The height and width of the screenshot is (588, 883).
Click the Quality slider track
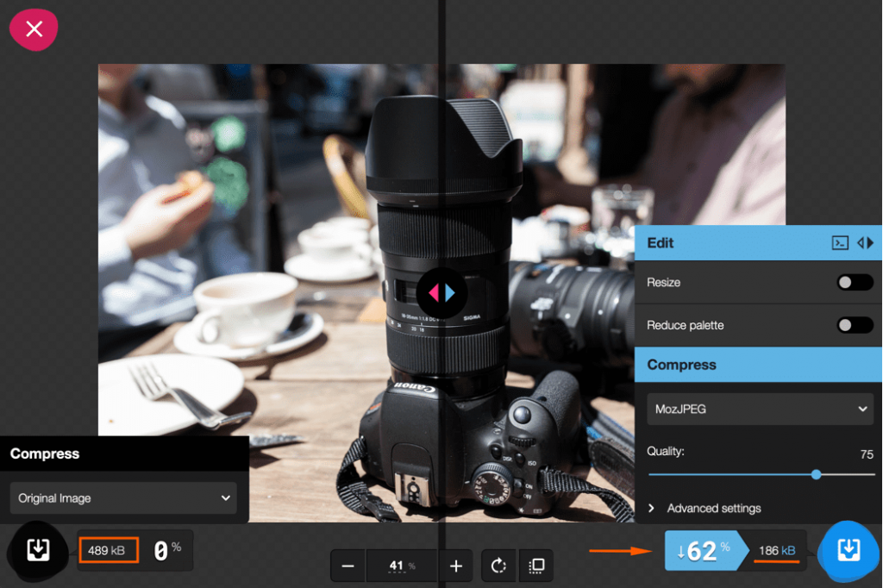pyautogui.click(x=733, y=474)
